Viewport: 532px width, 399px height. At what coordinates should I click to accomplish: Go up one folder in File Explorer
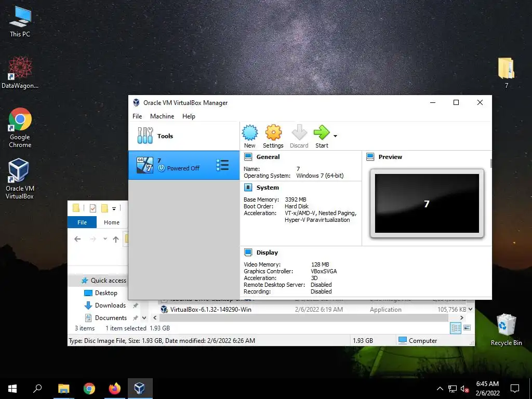click(x=116, y=239)
